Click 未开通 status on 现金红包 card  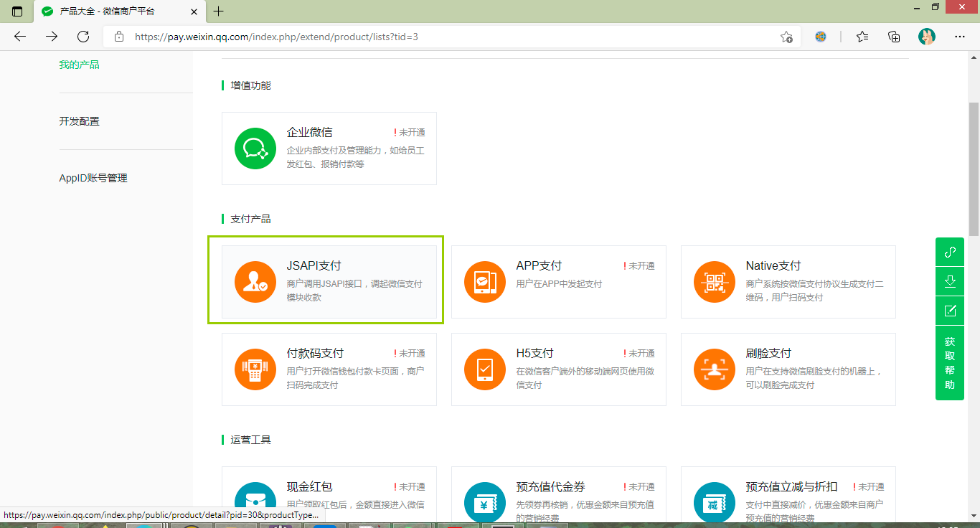click(410, 486)
